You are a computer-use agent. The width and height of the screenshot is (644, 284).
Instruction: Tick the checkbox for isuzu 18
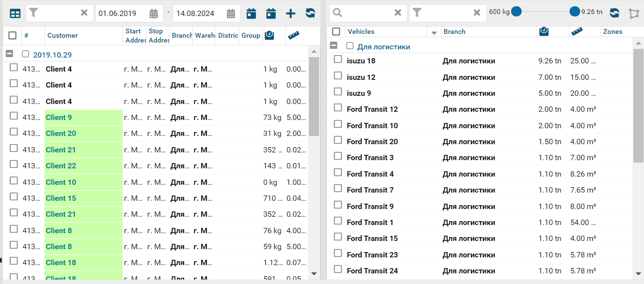pos(338,60)
